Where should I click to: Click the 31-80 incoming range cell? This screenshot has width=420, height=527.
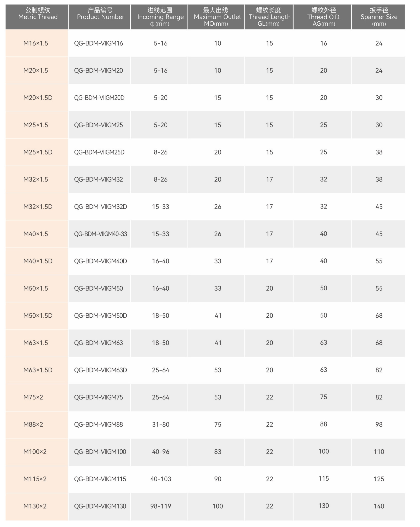[x=161, y=425]
